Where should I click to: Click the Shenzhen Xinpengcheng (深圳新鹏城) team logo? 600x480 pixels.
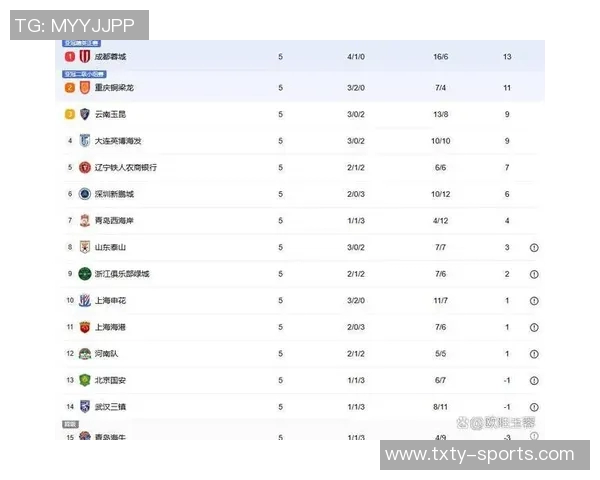pyautogui.click(x=84, y=194)
